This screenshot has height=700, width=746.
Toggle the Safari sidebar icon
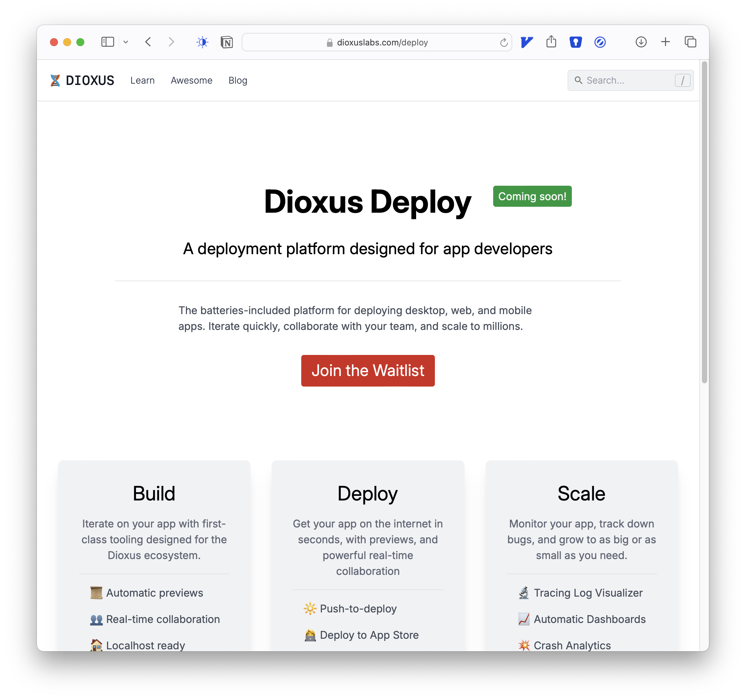(x=107, y=42)
